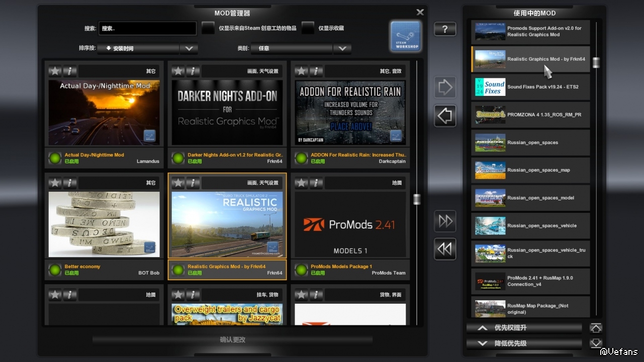Toggle the ProMods Models Package 1 green light

click(x=301, y=270)
